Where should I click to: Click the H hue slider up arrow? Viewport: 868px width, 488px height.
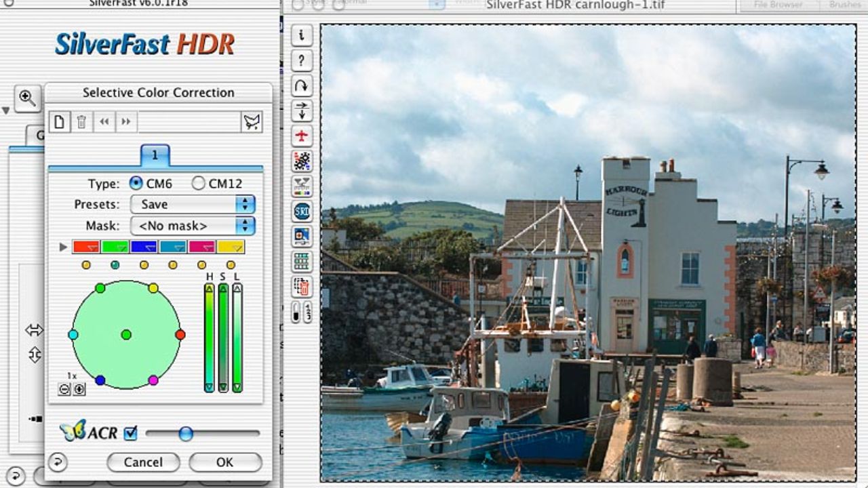209,289
